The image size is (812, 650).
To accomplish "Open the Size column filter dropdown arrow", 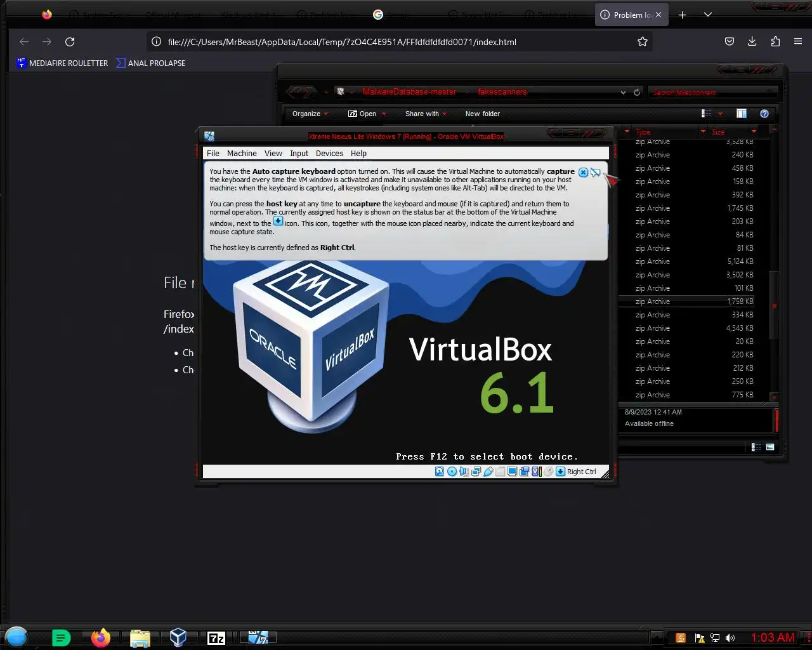I will tap(754, 132).
